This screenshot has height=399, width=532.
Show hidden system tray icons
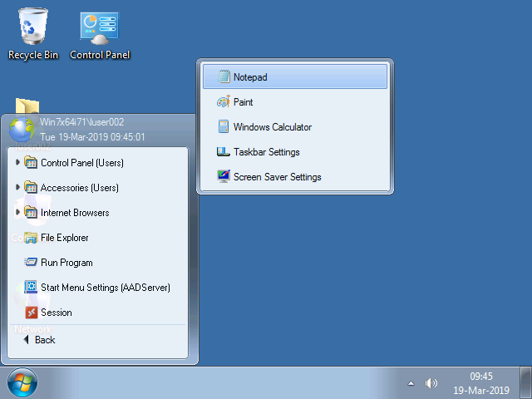tap(411, 383)
